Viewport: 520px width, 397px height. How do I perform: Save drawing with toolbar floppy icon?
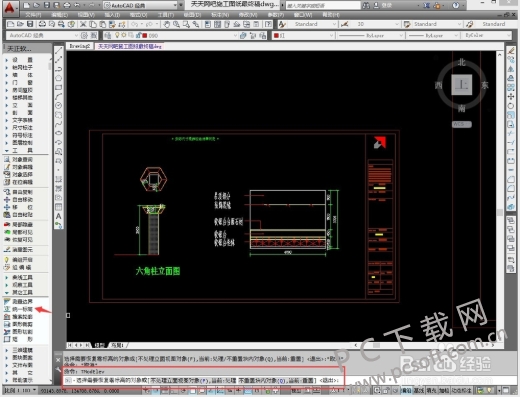30,24
